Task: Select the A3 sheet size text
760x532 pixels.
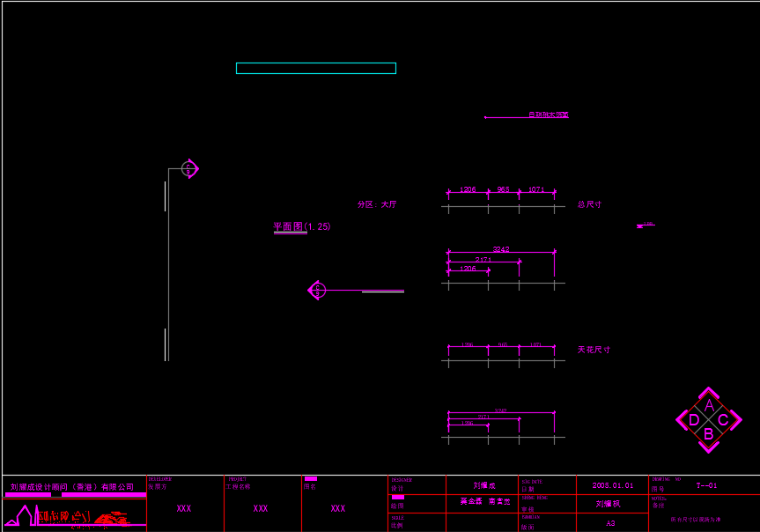Action: [x=610, y=523]
